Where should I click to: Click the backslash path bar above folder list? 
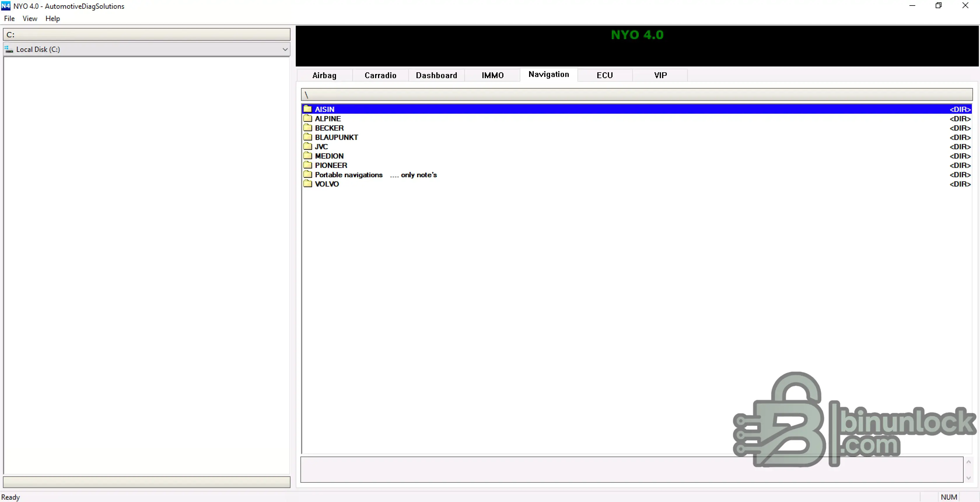coord(636,94)
